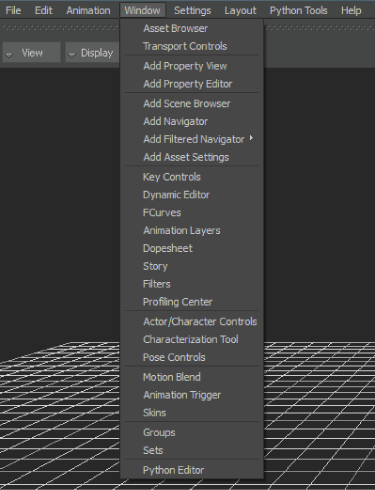This screenshot has height=490, width=375.
Task: Select Add Navigator entry
Action: click(192, 121)
